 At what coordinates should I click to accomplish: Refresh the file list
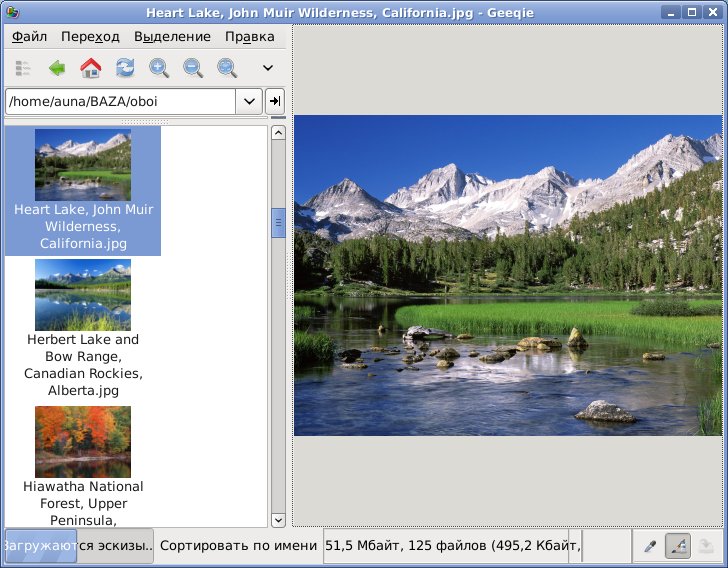(x=125, y=68)
